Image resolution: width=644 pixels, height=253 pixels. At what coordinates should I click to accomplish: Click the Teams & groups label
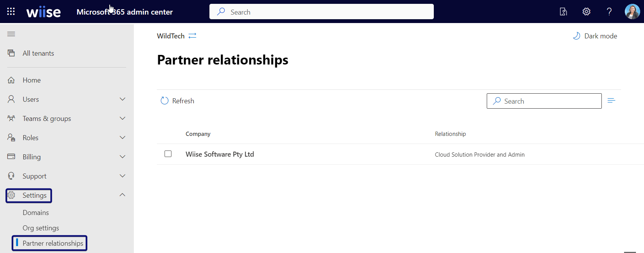(x=47, y=119)
